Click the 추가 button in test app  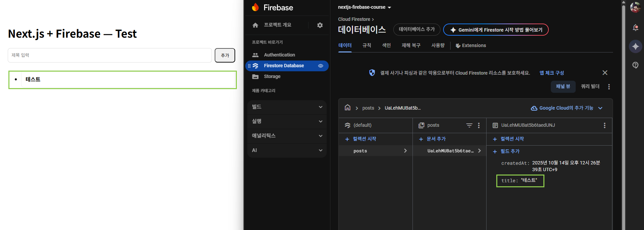[x=225, y=55]
